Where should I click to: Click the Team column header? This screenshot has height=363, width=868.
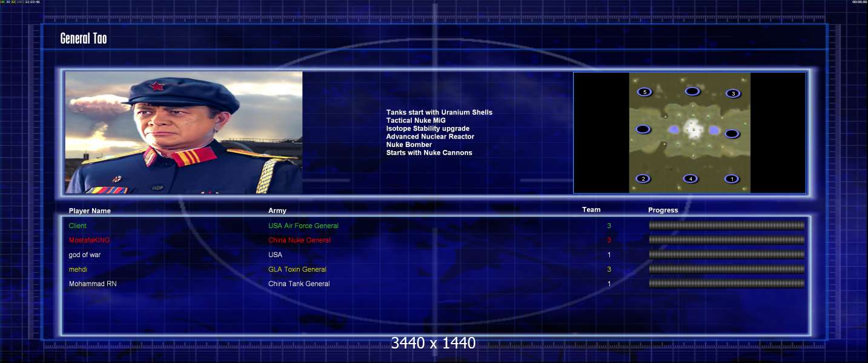coord(591,210)
